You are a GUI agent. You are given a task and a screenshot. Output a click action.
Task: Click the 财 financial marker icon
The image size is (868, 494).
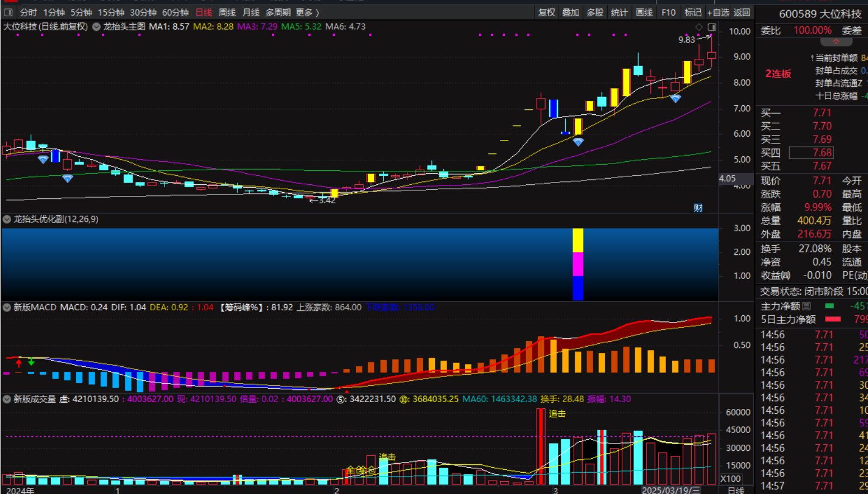click(x=698, y=208)
